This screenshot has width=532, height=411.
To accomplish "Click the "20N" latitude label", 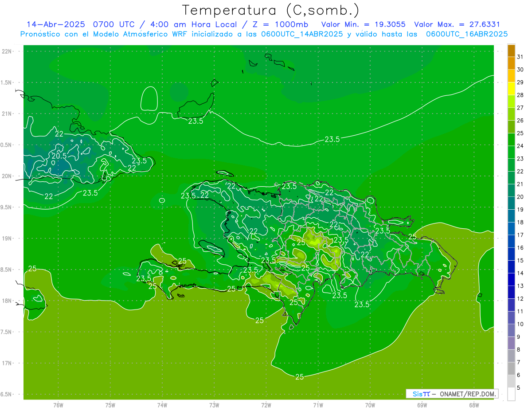I will pyautogui.click(x=6, y=176).
